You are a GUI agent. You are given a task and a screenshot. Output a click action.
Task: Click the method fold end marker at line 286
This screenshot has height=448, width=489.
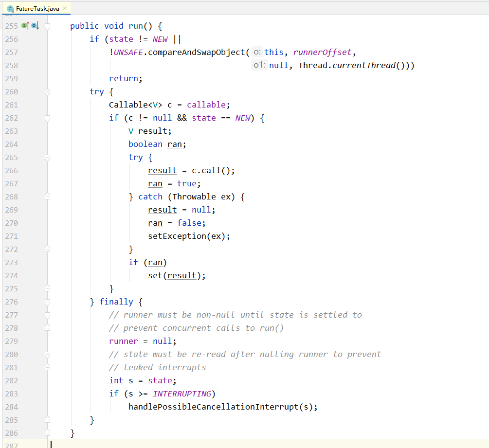click(47, 433)
